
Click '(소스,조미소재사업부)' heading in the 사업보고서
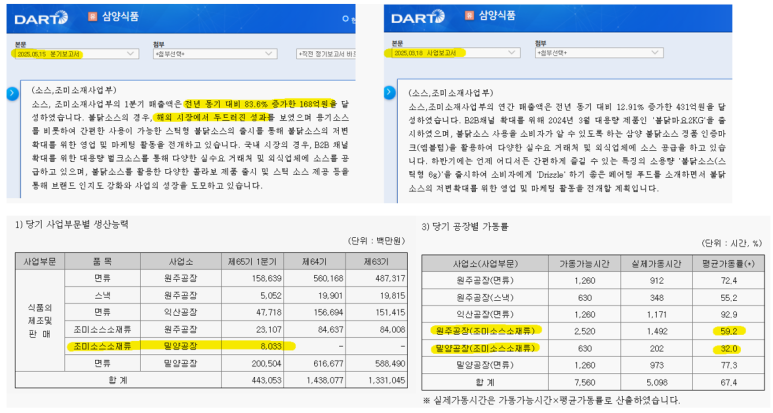pyautogui.click(x=451, y=93)
